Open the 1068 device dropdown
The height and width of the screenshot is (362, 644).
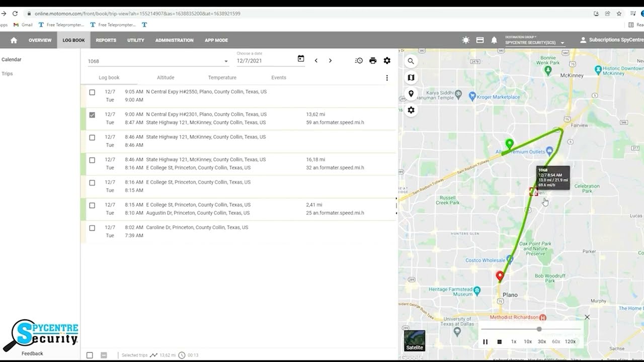(x=158, y=61)
